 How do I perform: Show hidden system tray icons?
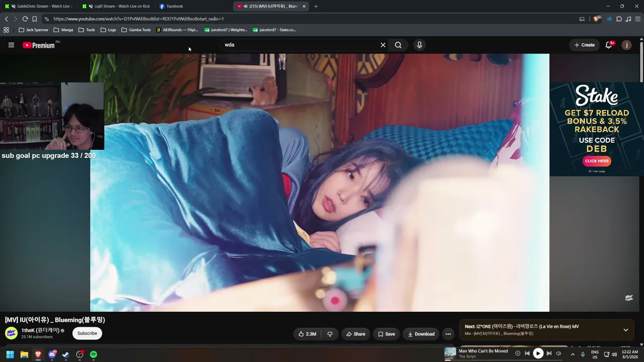tap(573, 354)
